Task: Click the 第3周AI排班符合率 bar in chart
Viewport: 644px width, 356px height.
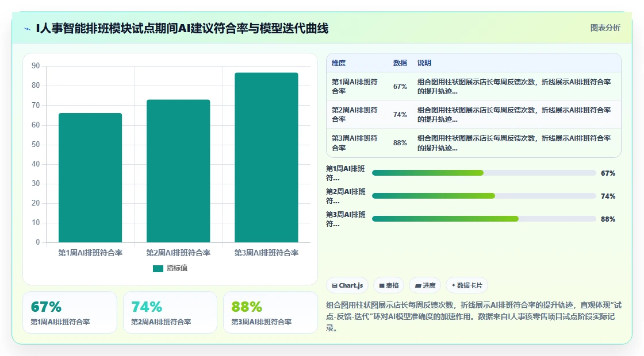Action: [267, 157]
